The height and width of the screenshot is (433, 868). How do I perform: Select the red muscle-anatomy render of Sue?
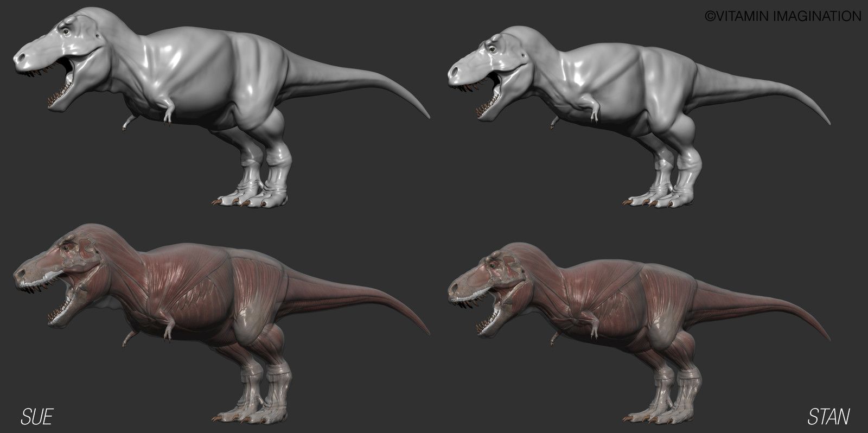pyautogui.click(x=221, y=323)
